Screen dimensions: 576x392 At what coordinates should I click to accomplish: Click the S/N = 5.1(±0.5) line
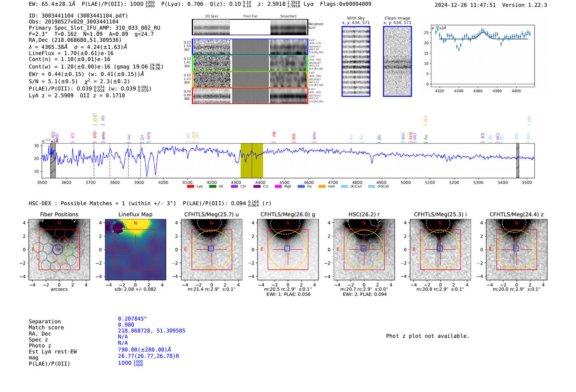point(79,81)
